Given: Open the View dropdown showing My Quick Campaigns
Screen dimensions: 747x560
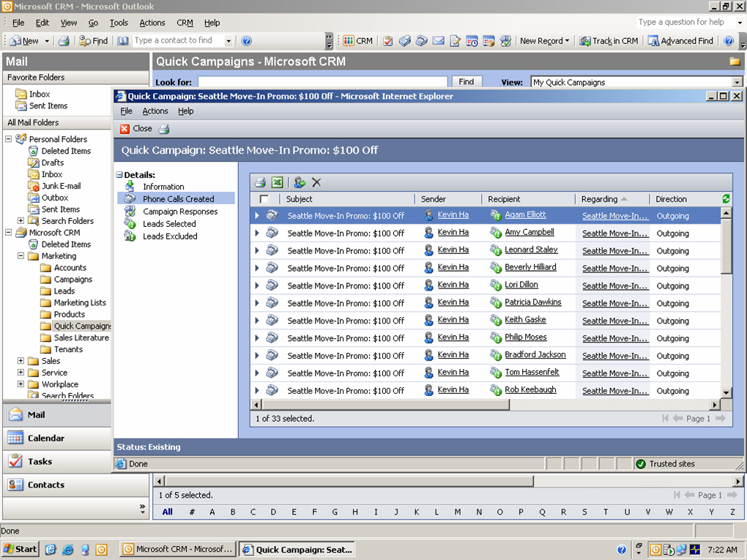Looking at the screenshot, I should pos(737,83).
